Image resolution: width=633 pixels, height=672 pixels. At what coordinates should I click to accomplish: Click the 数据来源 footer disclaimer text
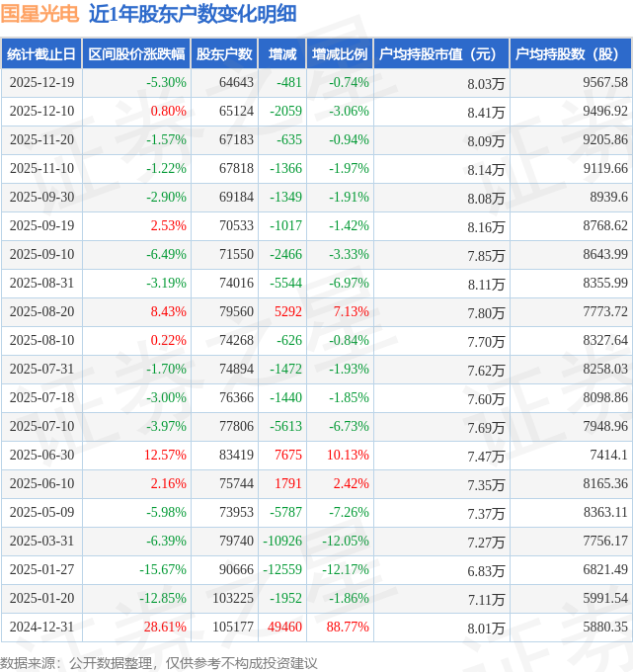[x=158, y=662]
